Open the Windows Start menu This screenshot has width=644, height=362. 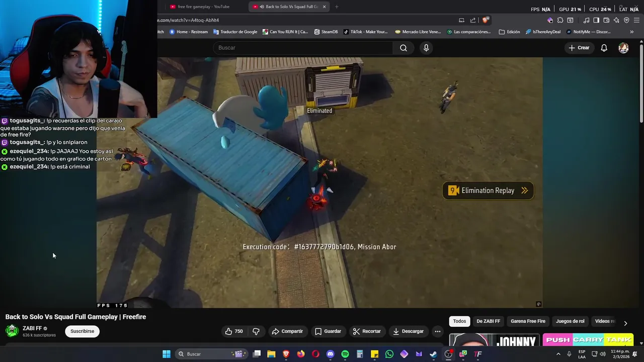[167, 354]
